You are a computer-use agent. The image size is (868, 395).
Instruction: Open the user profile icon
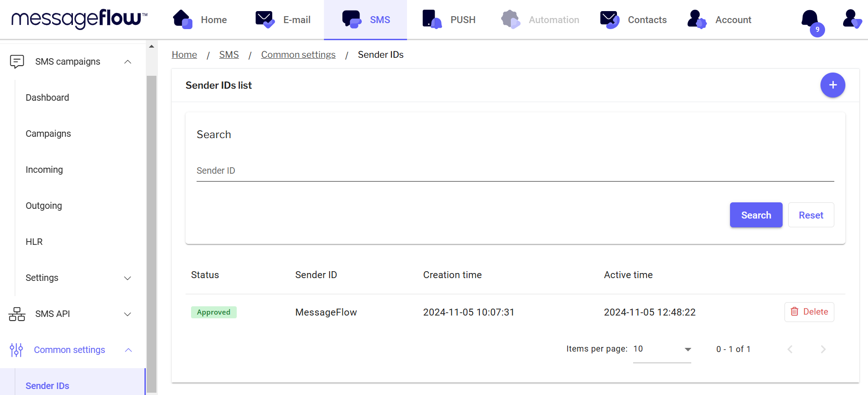pos(851,19)
